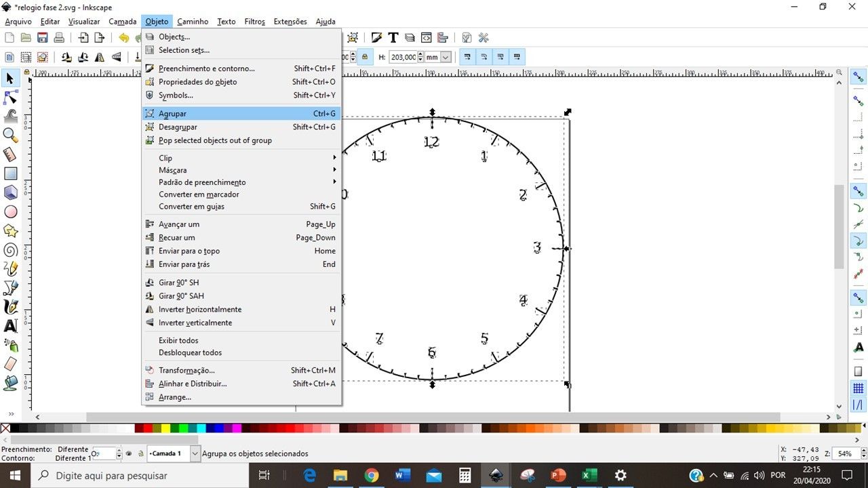868x488 pixels.
Task: Select the Paint bucket tool
Action: [10, 383]
